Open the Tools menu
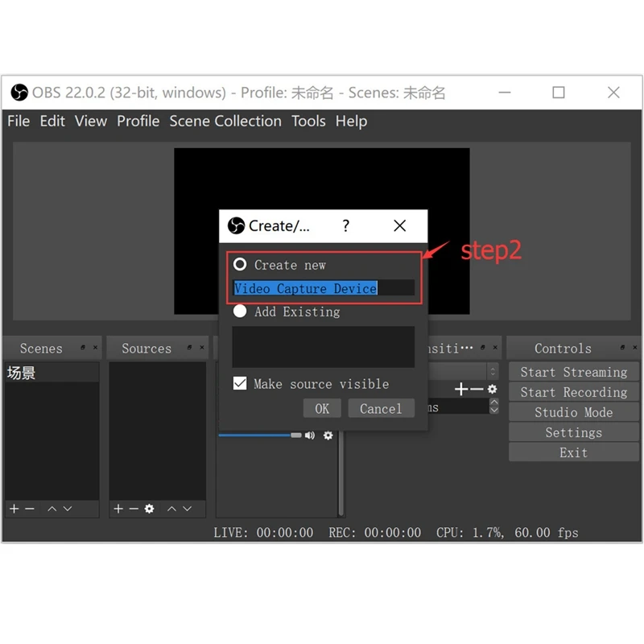Image resolution: width=644 pixels, height=644 pixels. pos(308,122)
